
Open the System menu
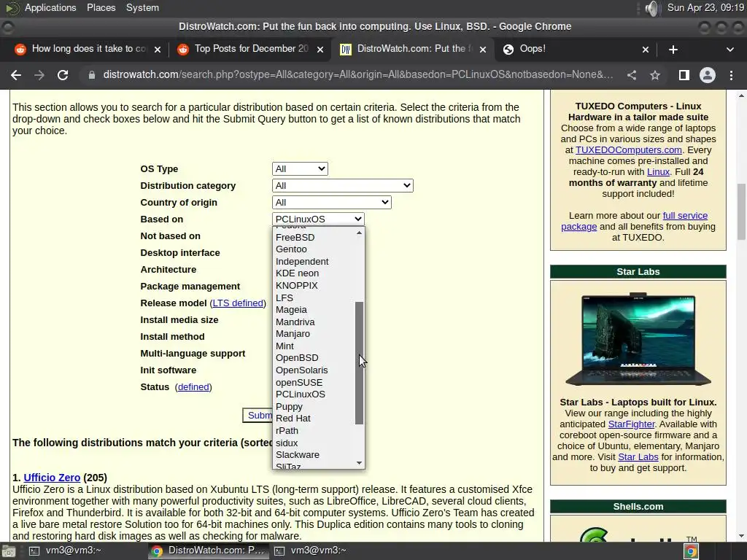click(142, 7)
